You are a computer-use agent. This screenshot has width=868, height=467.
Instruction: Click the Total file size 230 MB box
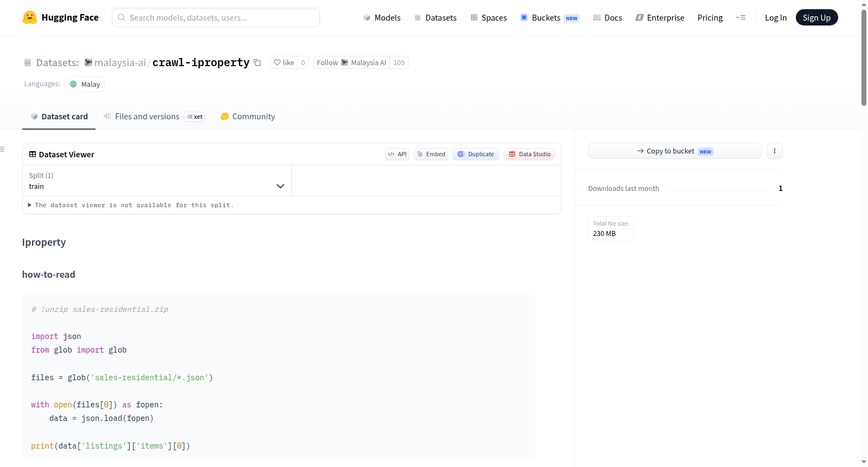pyautogui.click(x=611, y=229)
